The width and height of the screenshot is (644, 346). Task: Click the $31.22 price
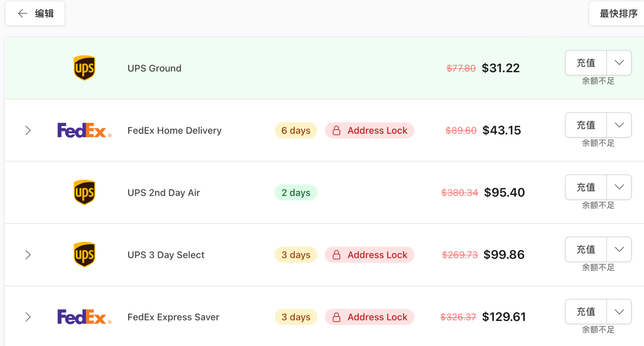(x=501, y=68)
